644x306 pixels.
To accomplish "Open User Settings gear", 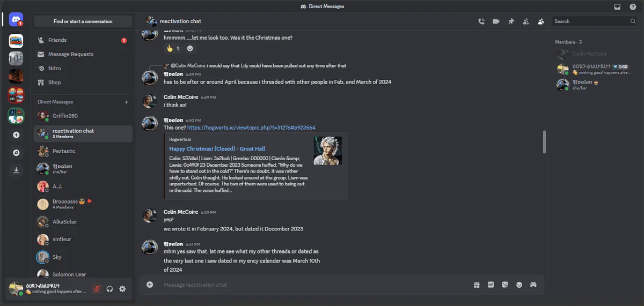I will [122, 289].
